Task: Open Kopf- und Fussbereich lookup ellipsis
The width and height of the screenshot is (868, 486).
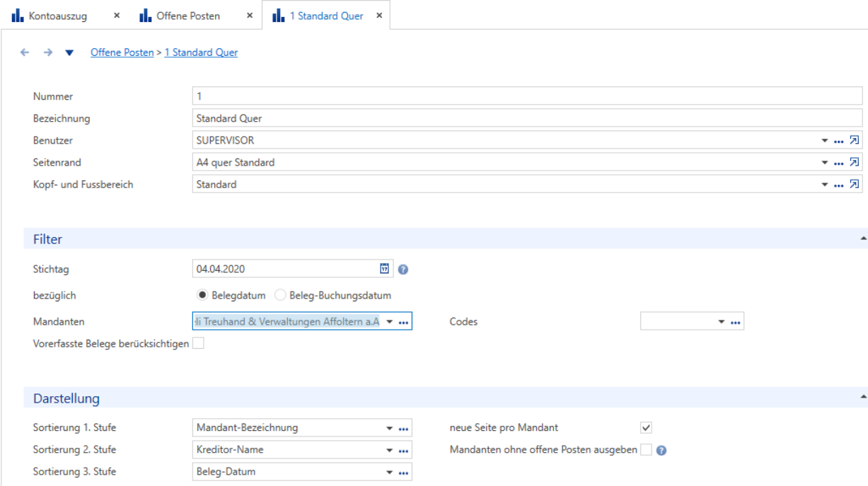Action: click(x=839, y=185)
